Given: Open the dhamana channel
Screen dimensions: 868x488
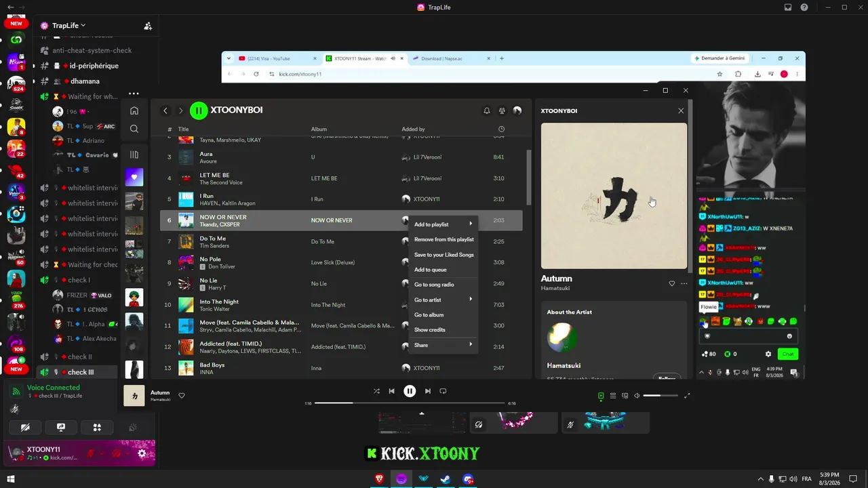Looking at the screenshot, I should click(85, 81).
